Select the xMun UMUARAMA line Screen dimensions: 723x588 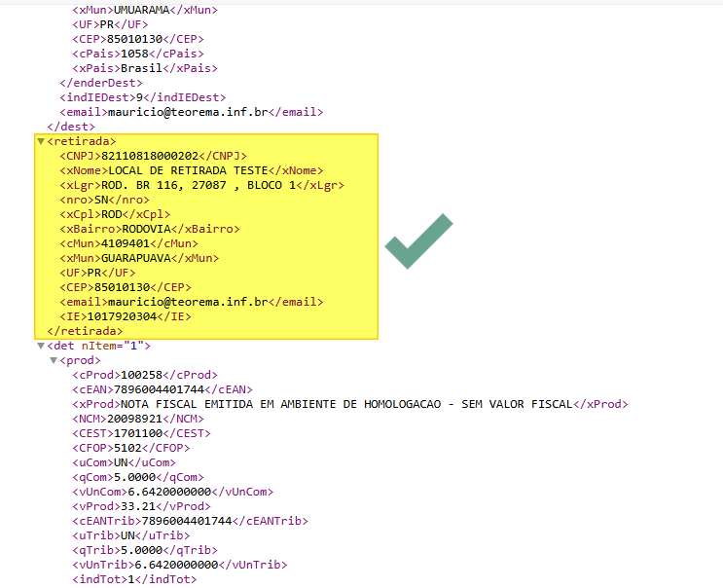pos(145,10)
